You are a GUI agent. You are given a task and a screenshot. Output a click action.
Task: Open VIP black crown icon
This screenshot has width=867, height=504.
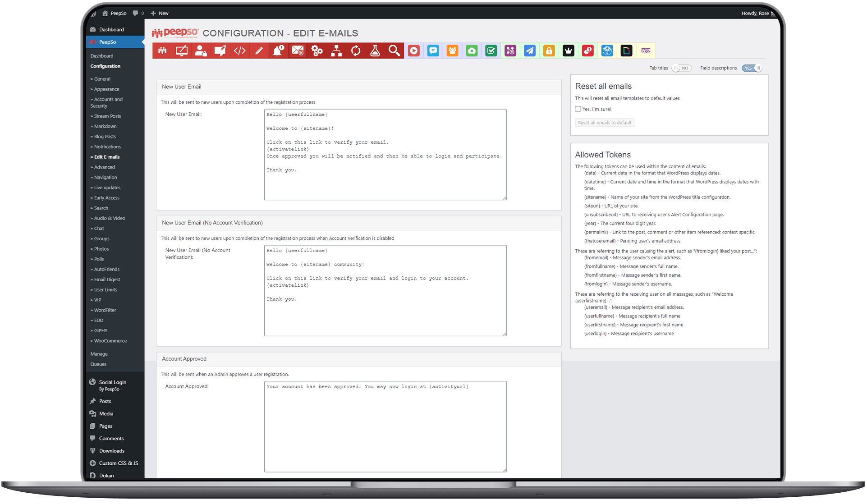tap(569, 51)
